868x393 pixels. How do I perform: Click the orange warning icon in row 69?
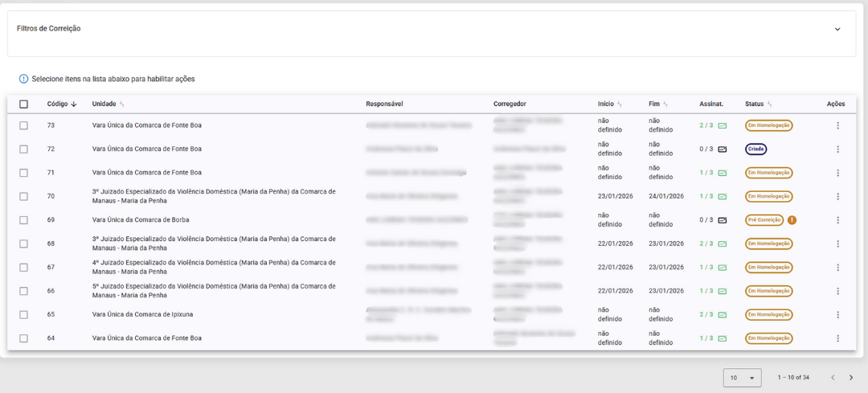[x=792, y=220]
